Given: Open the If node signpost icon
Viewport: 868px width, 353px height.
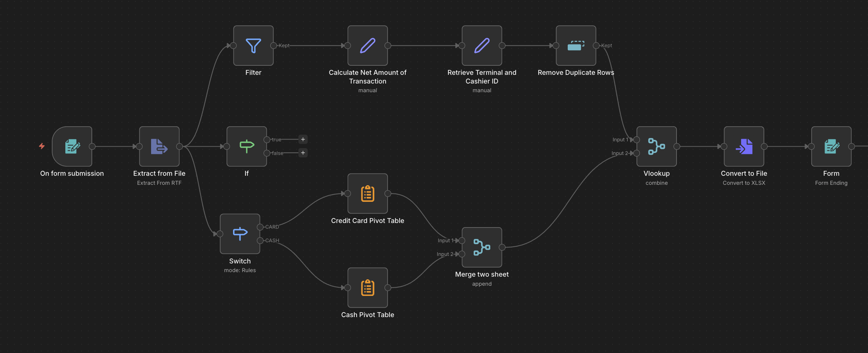Looking at the screenshot, I should [247, 146].
